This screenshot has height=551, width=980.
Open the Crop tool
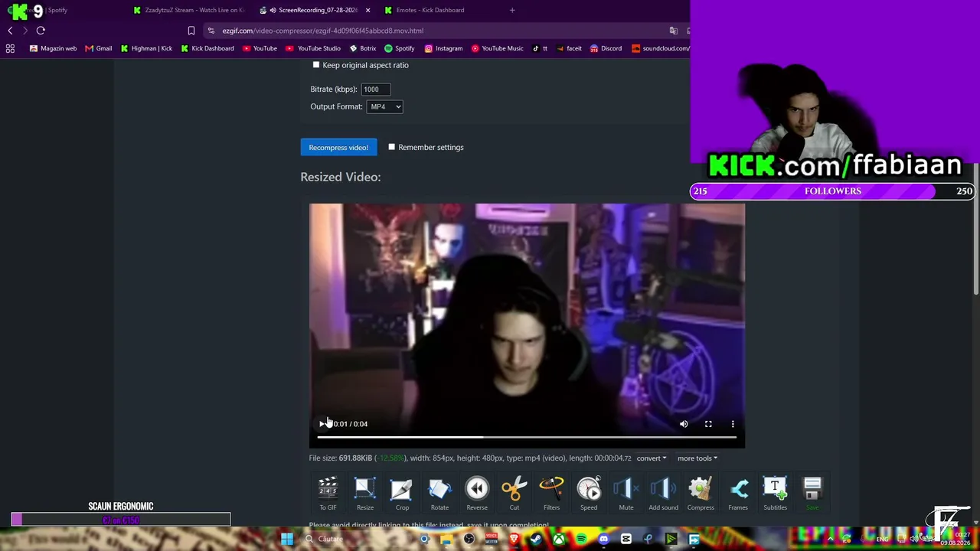tap(402, 494)
